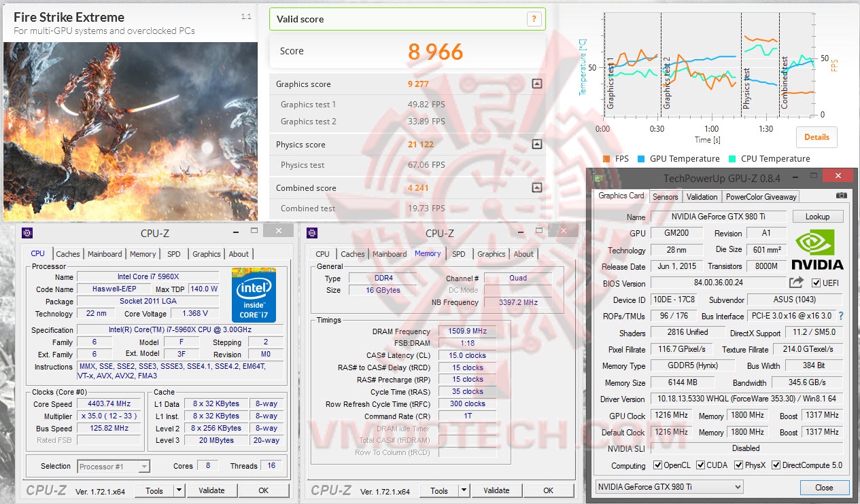Image resolution: width=860 pixels, height=504 pixels.
Task: Click the Valid score help question mark
Action: pyautogui.click(x=534, y=19)
